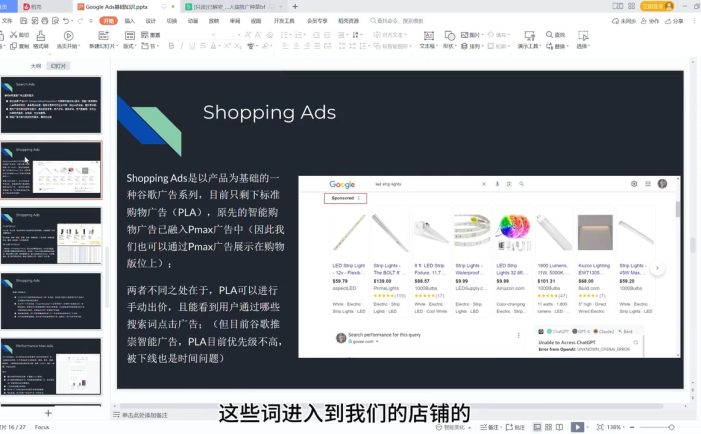Click the Copy icon in ribbon
Screen dimensions: 701x434
(x=14, y=46)
